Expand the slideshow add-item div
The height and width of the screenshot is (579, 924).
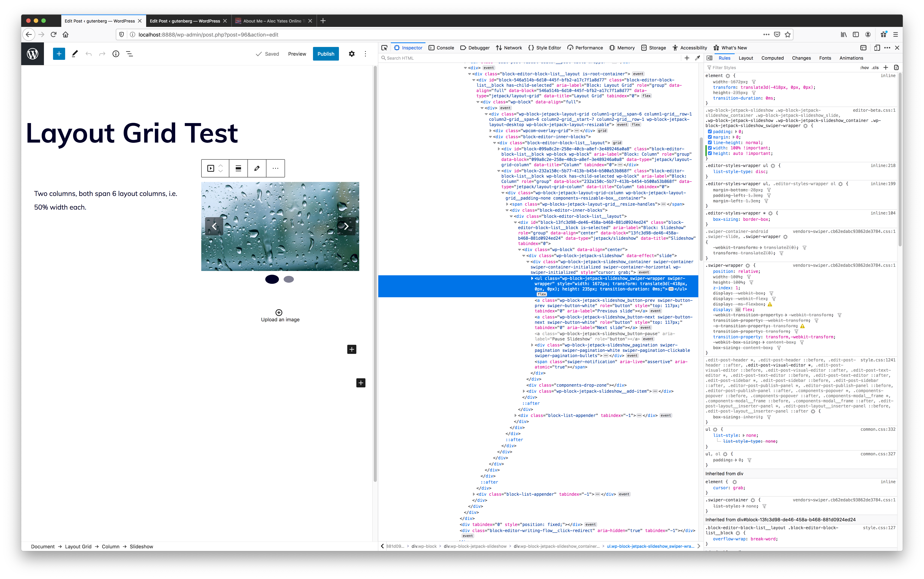524,391
